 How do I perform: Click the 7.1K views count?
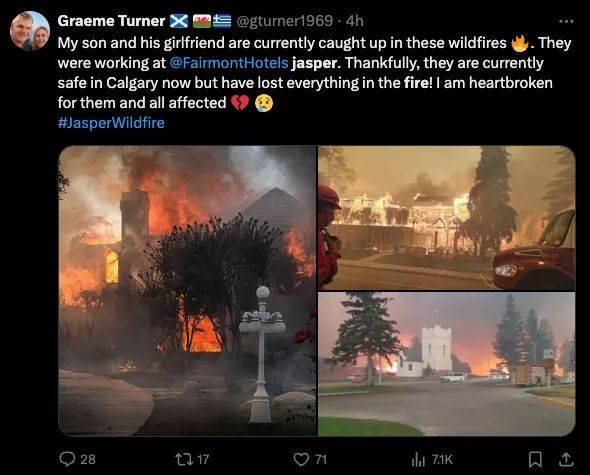pos(442,459)
